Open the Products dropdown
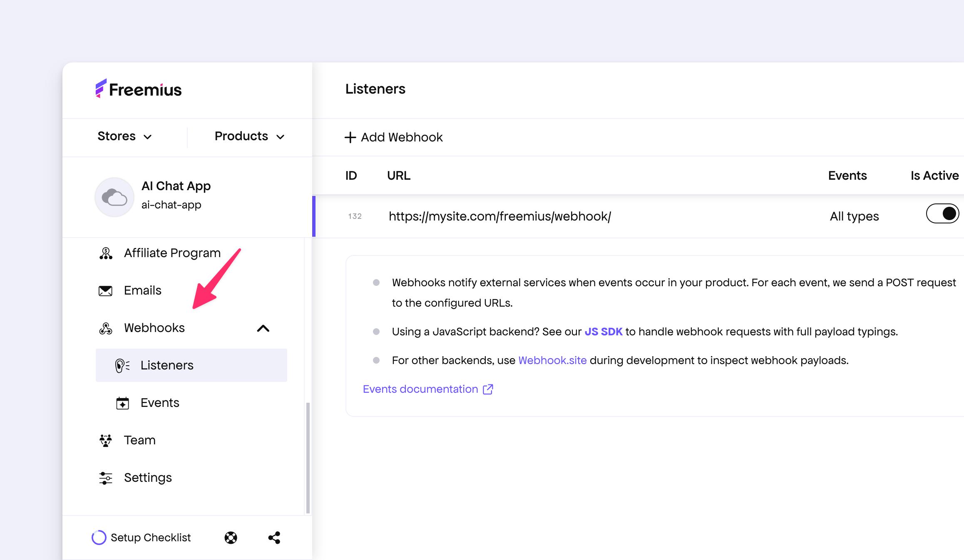964x560 pixels. coord(249,136)
